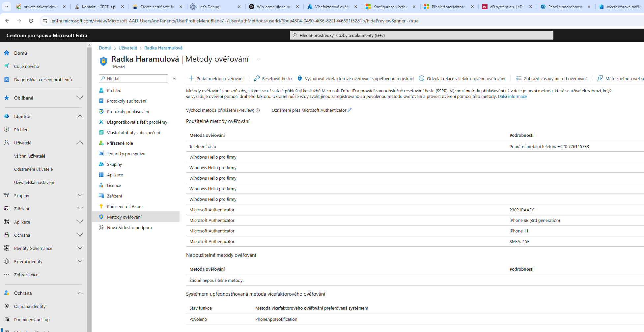Collapse the Identita section
Image resolution: width=644 pixels, height=332 pixels.
pos(80,116)
